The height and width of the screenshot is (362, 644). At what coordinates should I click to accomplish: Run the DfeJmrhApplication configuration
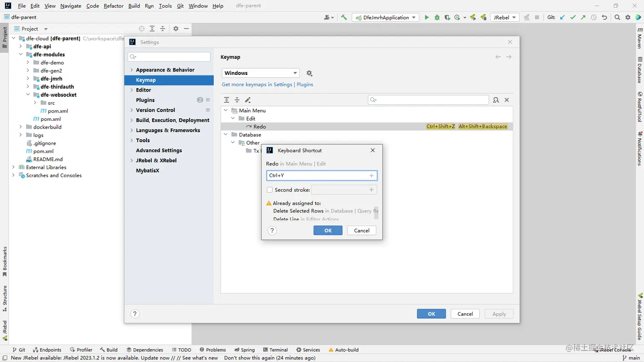click(x=426, y=17)
